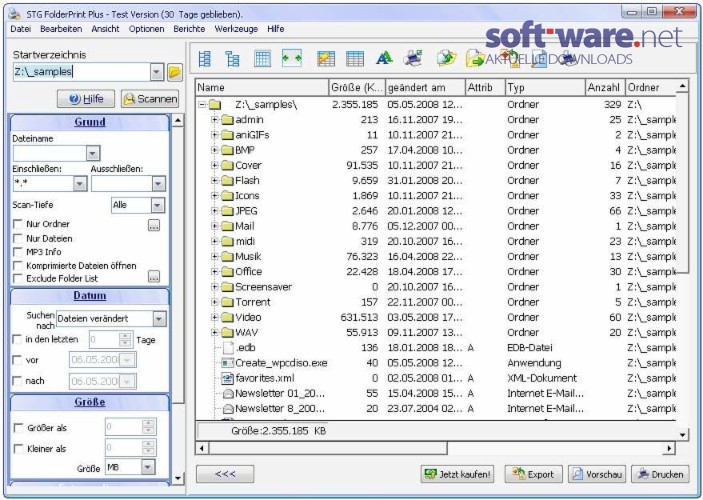Enable the Nur Ordner checkbox
Image resolution: width=703 pixels, height=500 pixels.
click(18, 224)
